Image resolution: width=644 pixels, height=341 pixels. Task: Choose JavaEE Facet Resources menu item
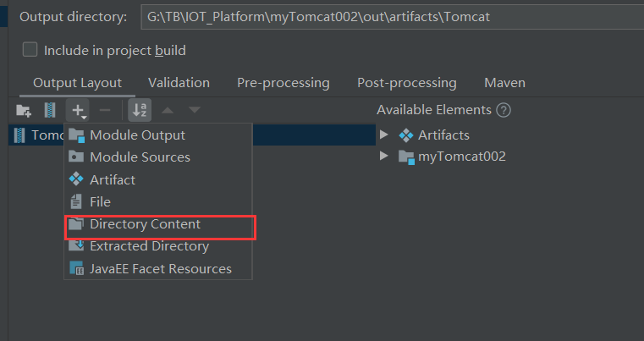tap(160, 269)
